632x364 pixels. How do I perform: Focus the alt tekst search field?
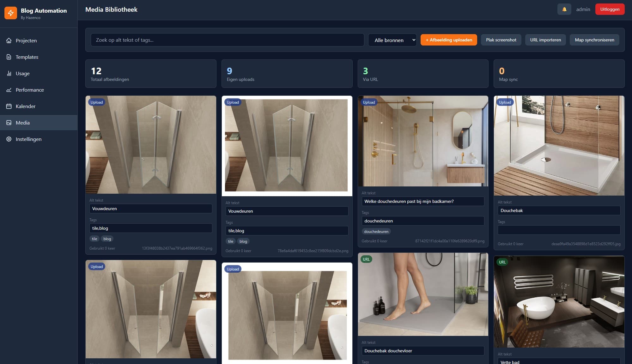[x=227, y=40]
